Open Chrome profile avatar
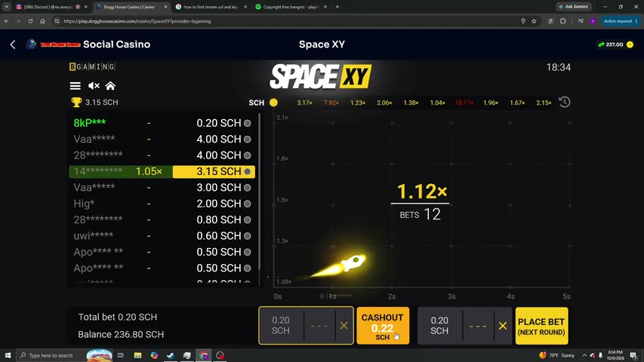Image resolution: width=644 pixels, height=362 pixels. click(593, 21)
